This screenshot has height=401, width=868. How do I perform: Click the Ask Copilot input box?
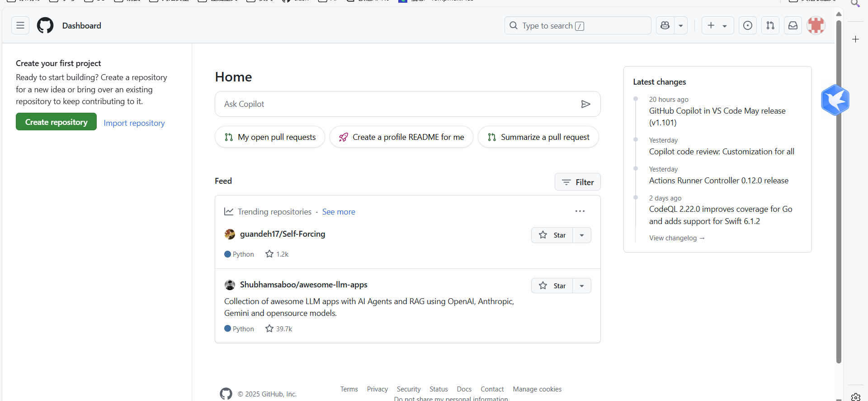click(x=408, y=104)
